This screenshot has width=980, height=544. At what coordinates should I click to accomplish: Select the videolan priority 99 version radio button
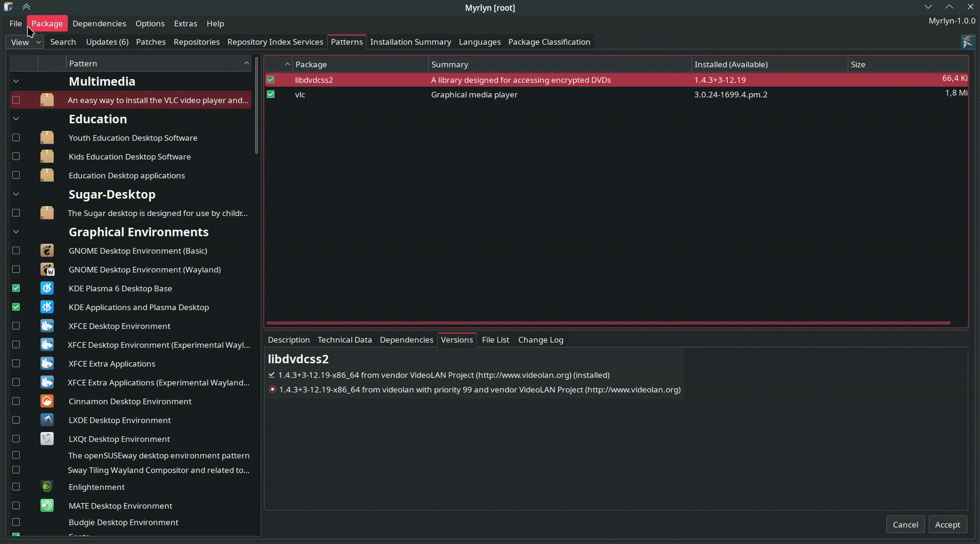click(273, 390)
